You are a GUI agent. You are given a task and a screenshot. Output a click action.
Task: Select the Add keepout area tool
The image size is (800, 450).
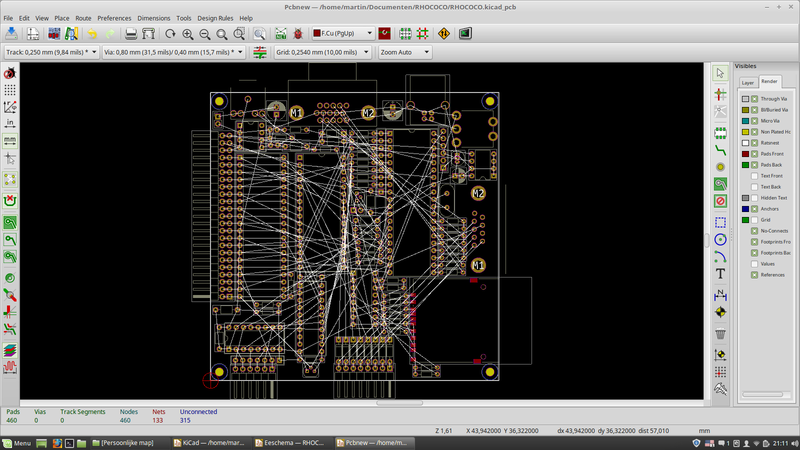720,201
